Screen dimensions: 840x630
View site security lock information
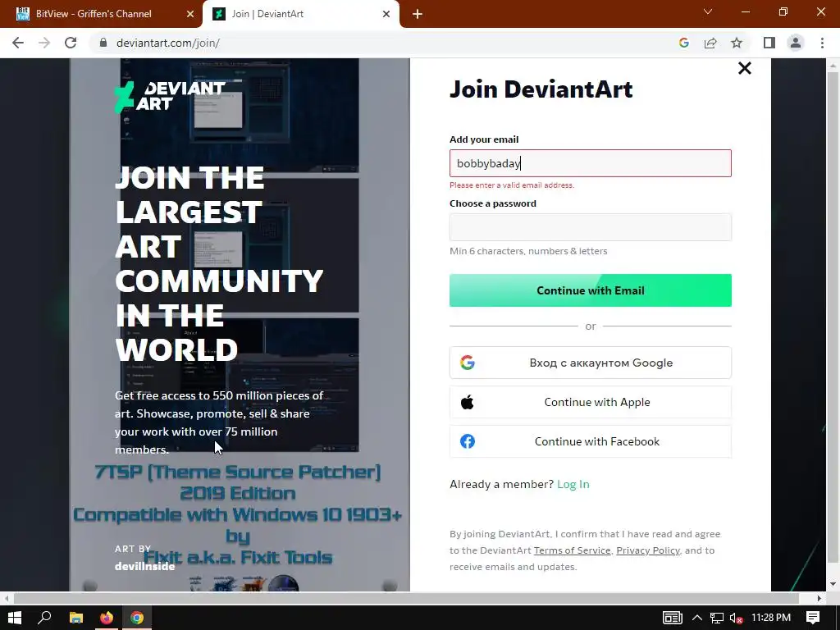click(x=103, y=43)
